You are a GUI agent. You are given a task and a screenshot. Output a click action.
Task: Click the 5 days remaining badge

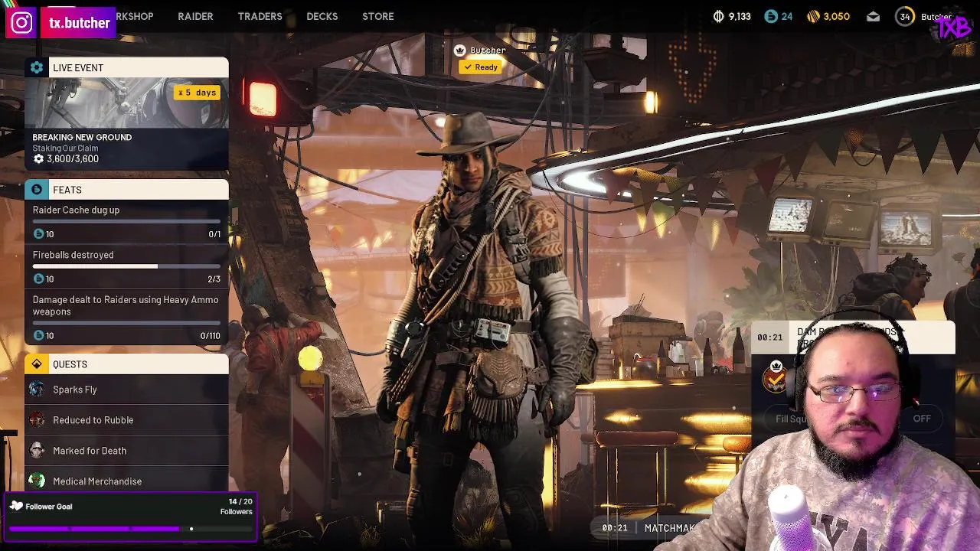point(198,93)
